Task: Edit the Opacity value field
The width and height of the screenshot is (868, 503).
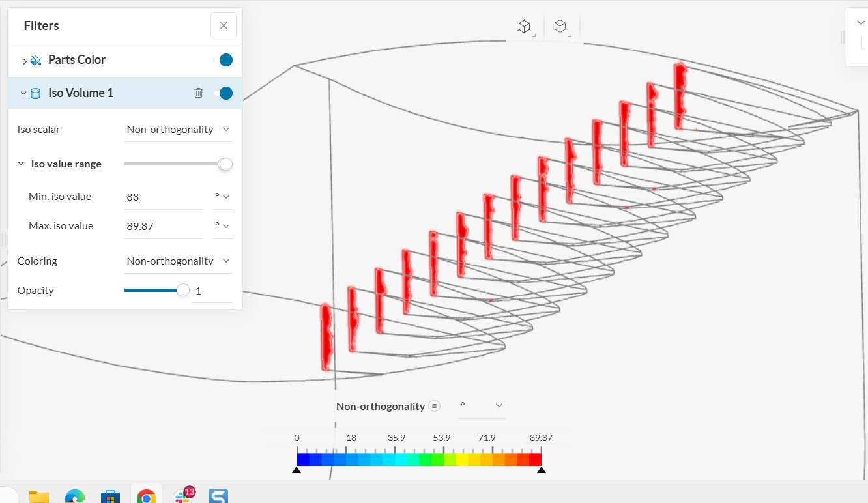Action: (x=212, y=291)
